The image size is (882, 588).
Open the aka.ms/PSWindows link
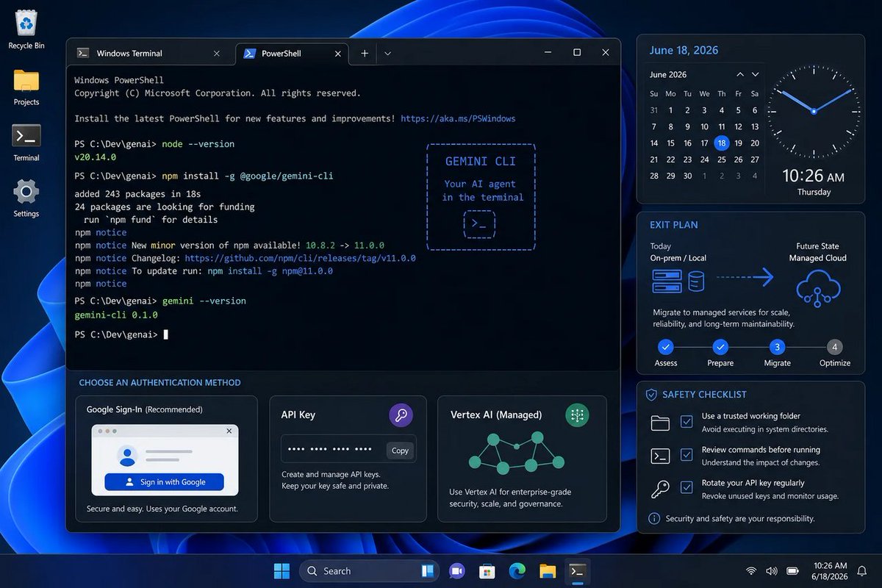point(458,118)
